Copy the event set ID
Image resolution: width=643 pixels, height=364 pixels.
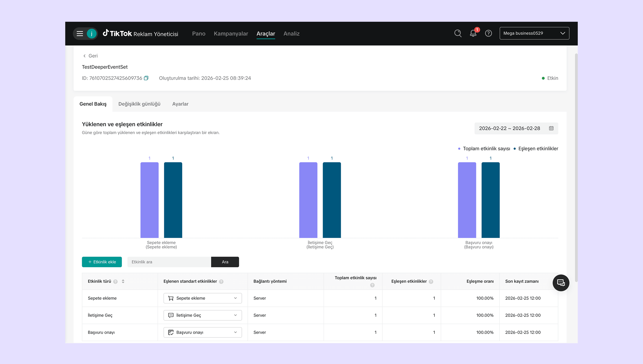[x=146, y=78]
